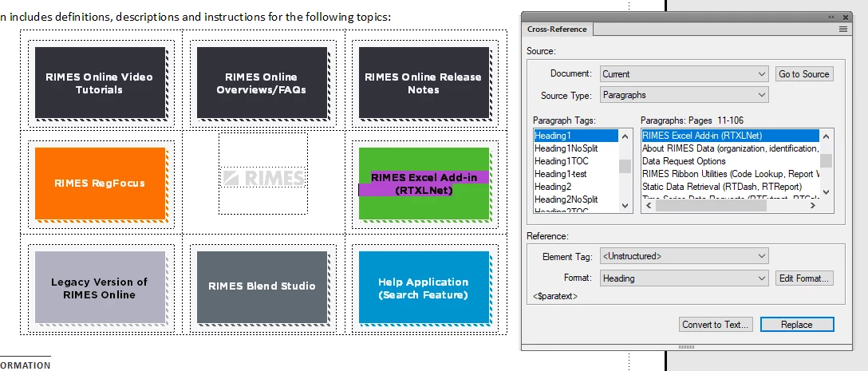Image resolution: width=868 pixels, height=371 pixels.
Task: Click the Paragraphs horizontal scrollbar thumb
Action: pyautogui.click(x=711, y=205)
